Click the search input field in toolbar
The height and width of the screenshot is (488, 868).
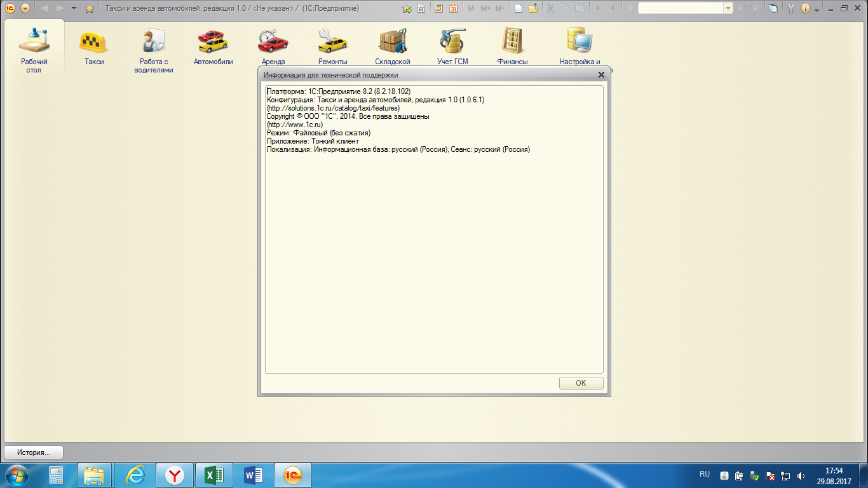click(x=680, y=8)
